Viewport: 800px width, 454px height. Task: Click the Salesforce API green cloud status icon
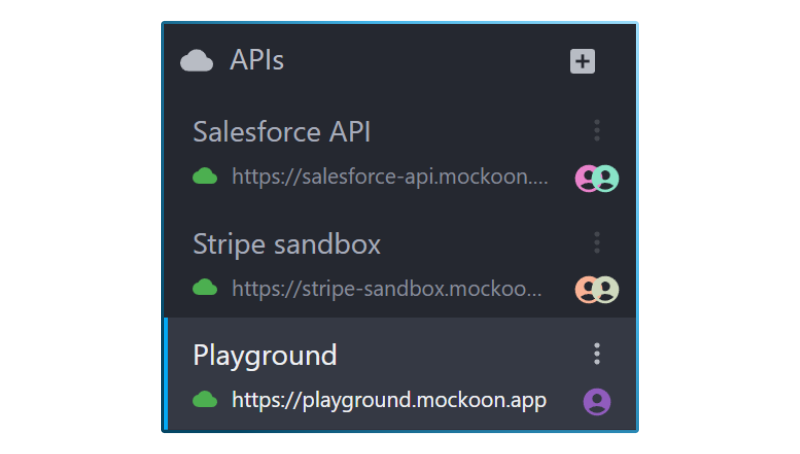(205, 176)
